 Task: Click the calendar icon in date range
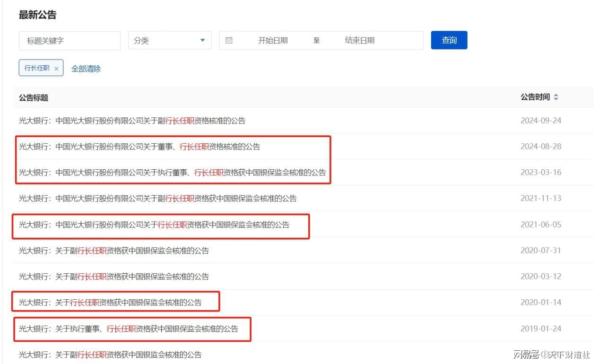(x=229, y=41)
